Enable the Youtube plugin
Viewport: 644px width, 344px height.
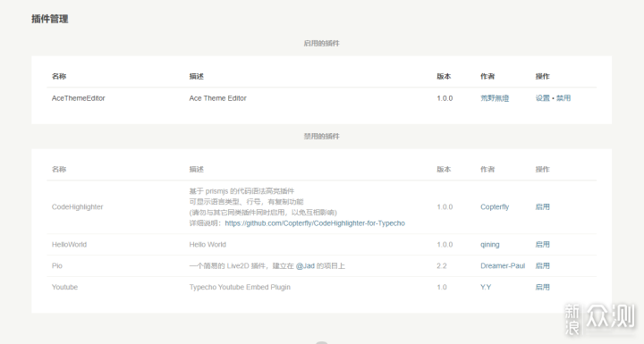[542, 288]
